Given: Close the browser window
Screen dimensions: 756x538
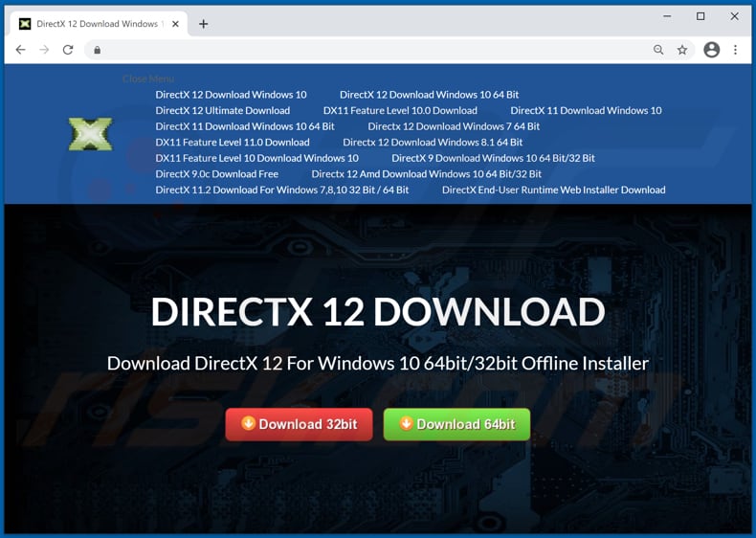Looking at the screenshot, I should pos(734,16).
